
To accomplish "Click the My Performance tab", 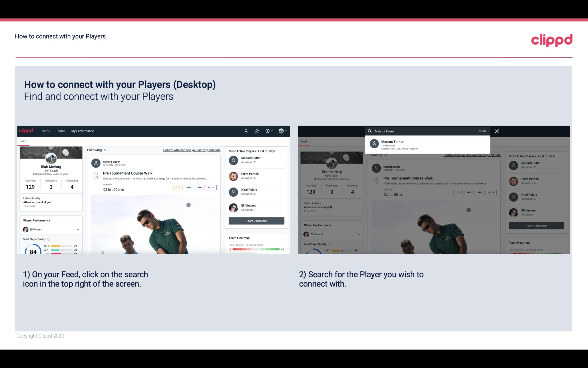I will (x=83, y=131).
